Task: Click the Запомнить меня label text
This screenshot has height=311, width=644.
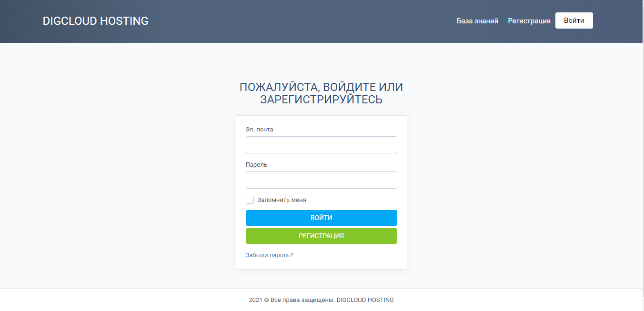Action: pos(282,200)
